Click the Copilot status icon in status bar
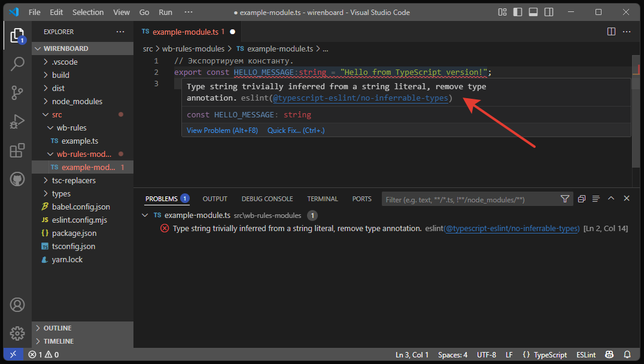The height and width of the screenshot is (364, 644). pos(609,354)
